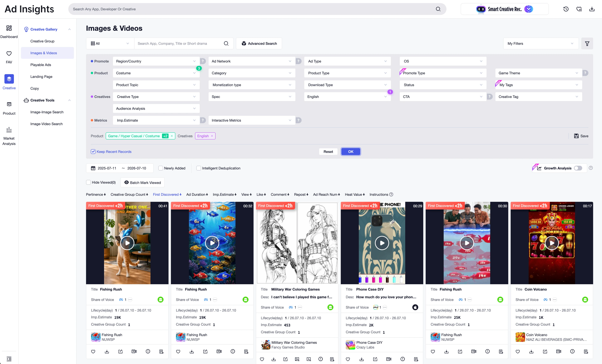Open the Ad Network dropdown

252,61
